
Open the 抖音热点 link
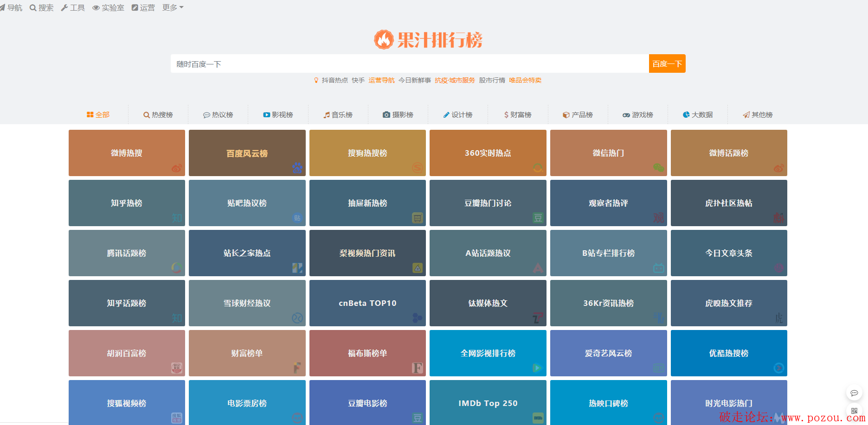(334, 80)
